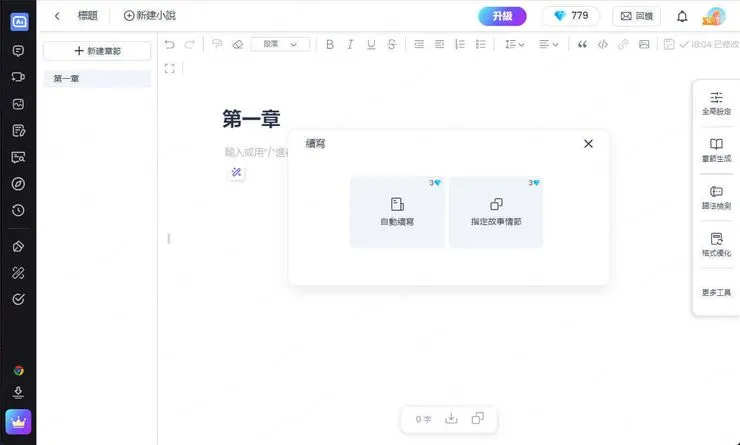Open the image generation sidebar icon
This screenshot has height=445, width=740.
point(18,104)
